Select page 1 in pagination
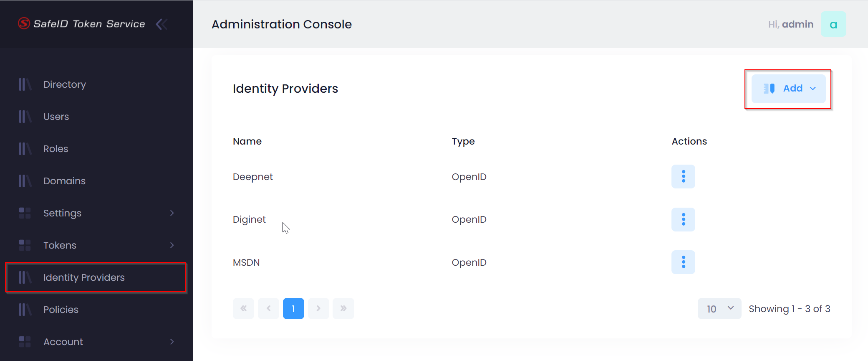 pos(293,309)
